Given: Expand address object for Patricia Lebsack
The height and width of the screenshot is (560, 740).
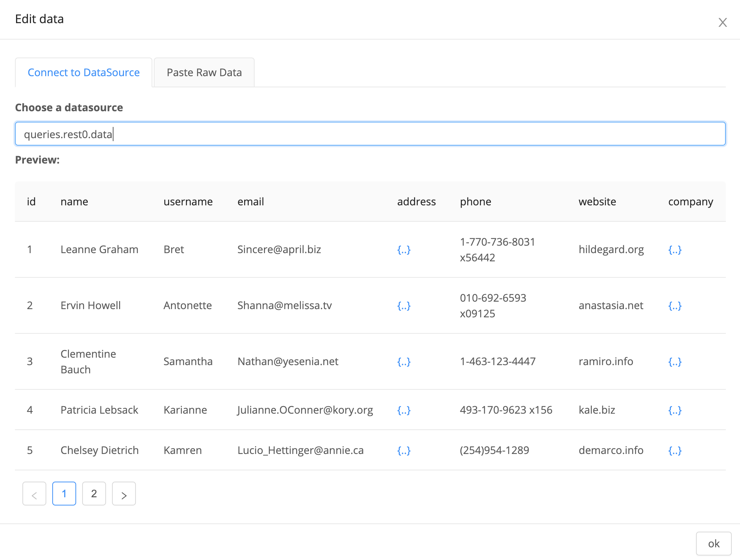Looking at the screenshot, I should pyautogui.click(x=404, y=410).
